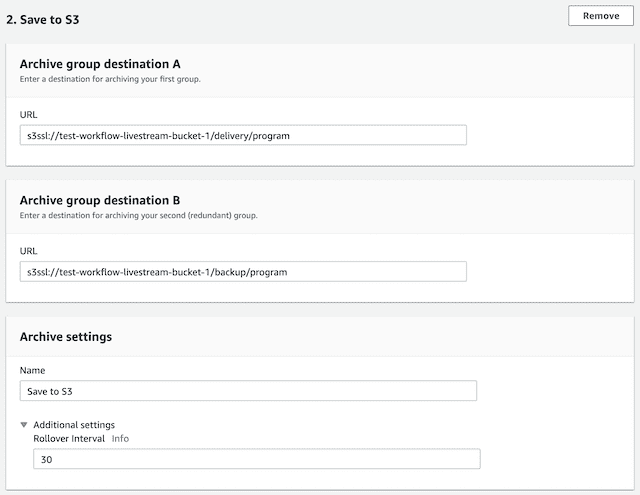Open the Info link beside Rollover Interval
The width and height of the screenshot is (640, 495).
(x=120, y=438)
